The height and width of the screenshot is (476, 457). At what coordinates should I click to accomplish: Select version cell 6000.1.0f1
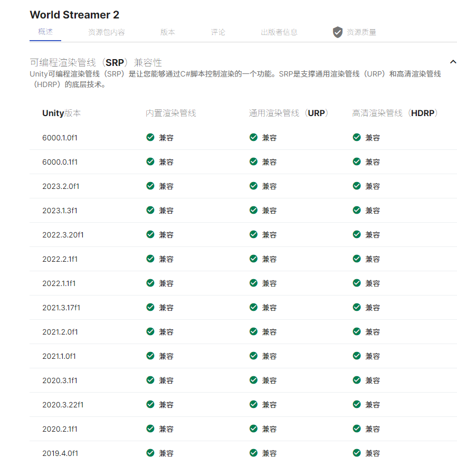click(60, 138)
